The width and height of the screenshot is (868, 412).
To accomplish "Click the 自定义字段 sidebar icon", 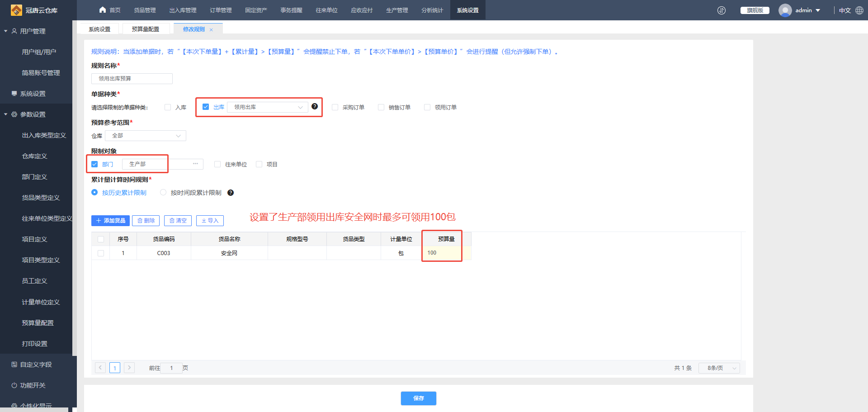I will tap(14, 365).
